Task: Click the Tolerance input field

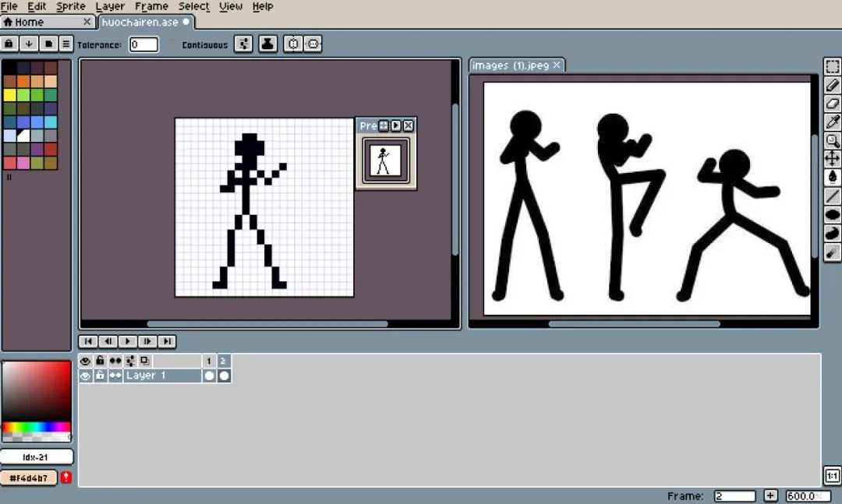Action: [x=144, y=44]
